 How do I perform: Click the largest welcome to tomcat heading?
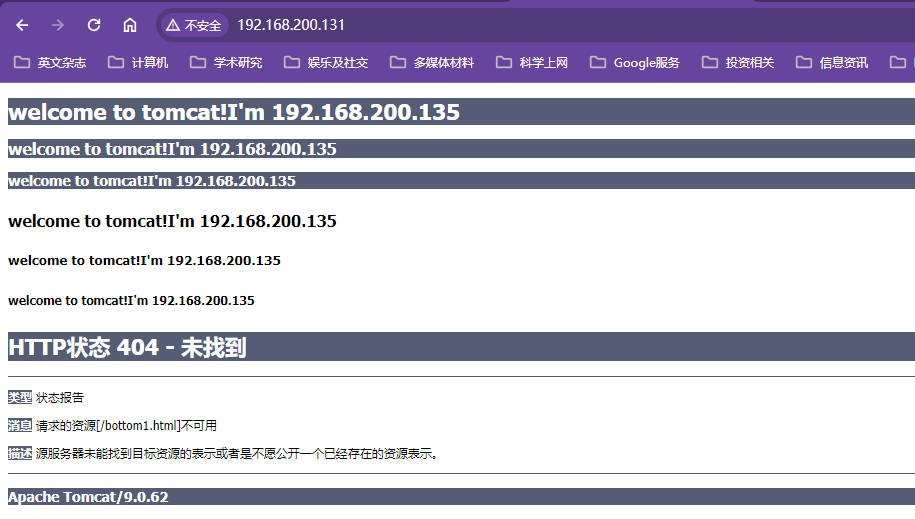(234, 112)
